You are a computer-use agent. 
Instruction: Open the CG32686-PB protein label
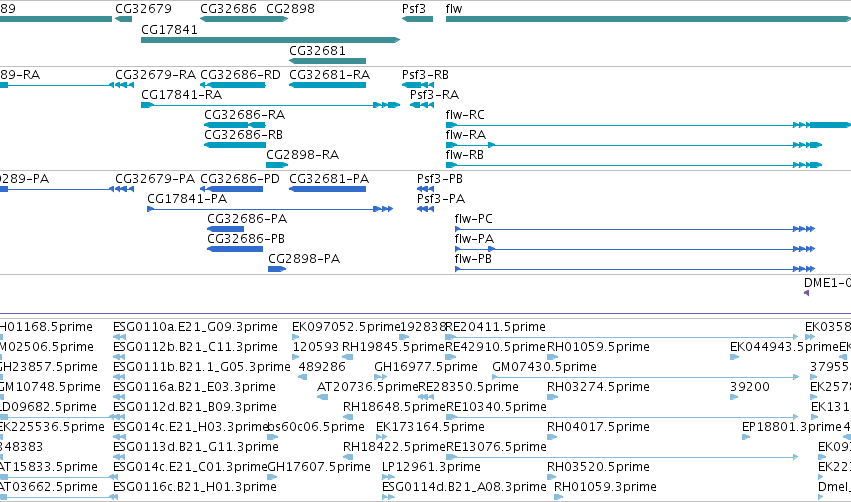point(246,239)
